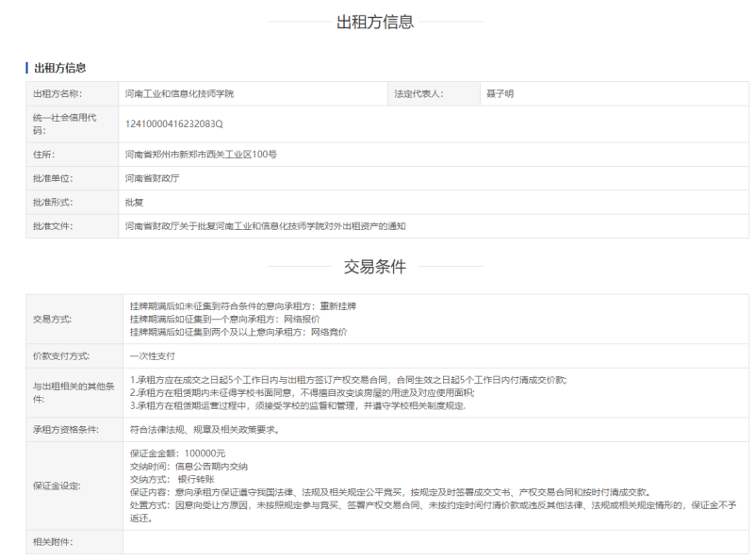Select approval form value 批复

tap(134, 203)
